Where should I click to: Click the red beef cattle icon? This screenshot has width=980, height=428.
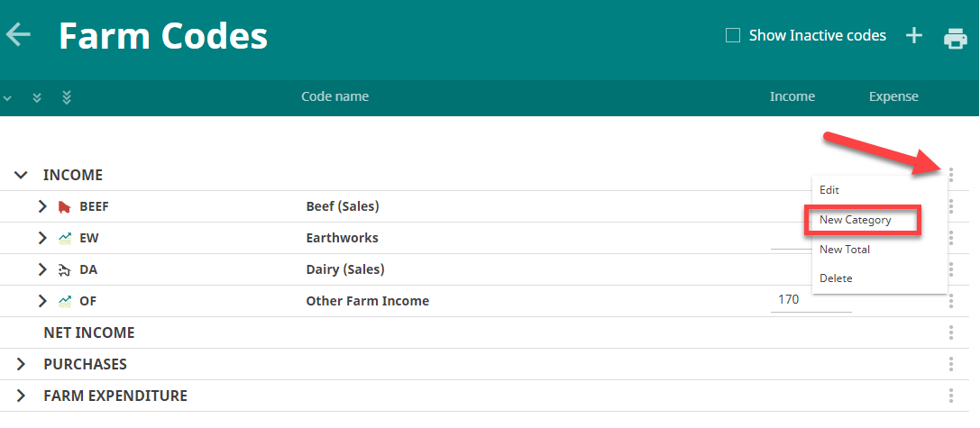tap(64, 207)
